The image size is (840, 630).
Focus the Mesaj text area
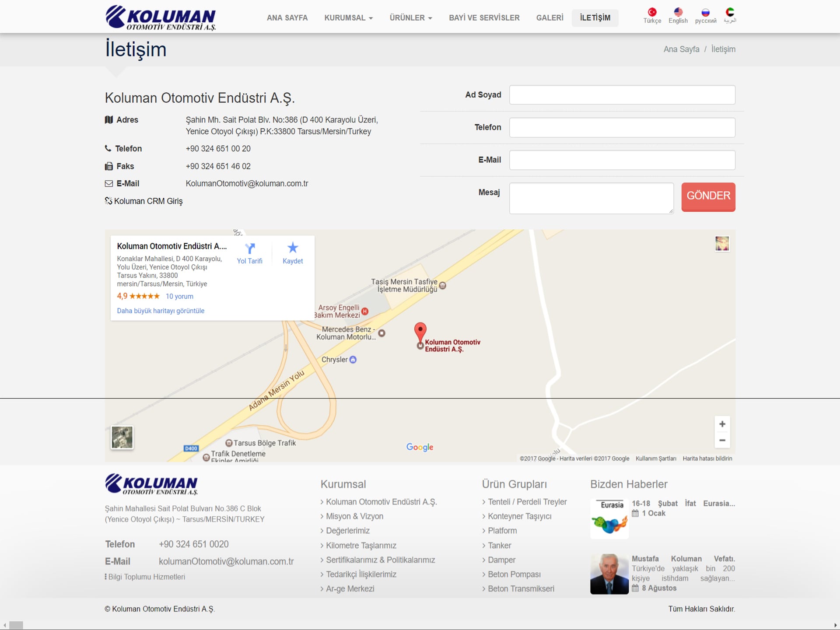(x=591, y=198)
